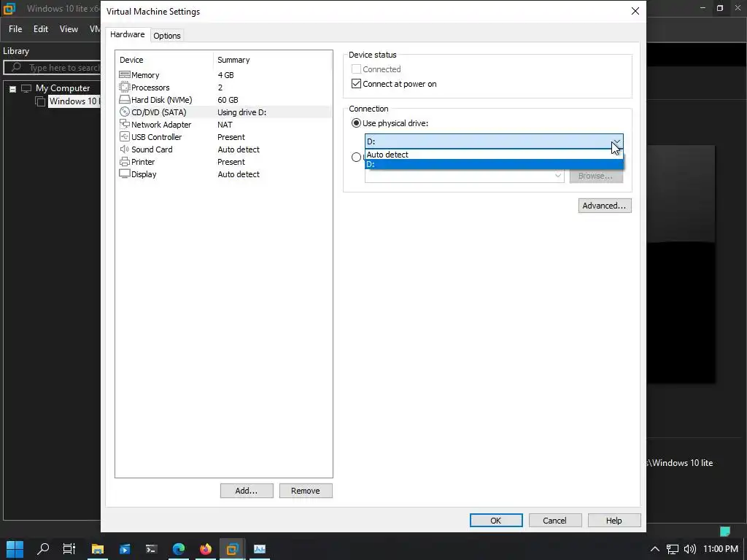Click Auto detect summary for Display

point(239,174)
